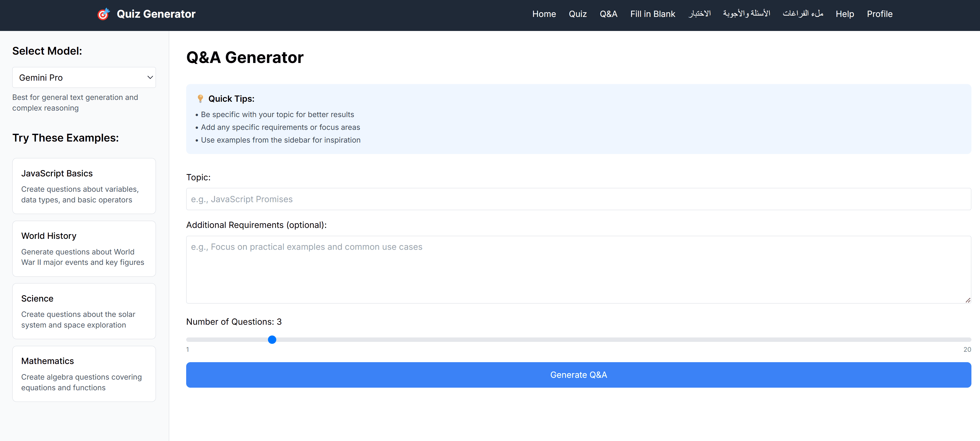Select the Q&A navigation item
Viewport: 980px width, 441px height.
tap(608, 14)
